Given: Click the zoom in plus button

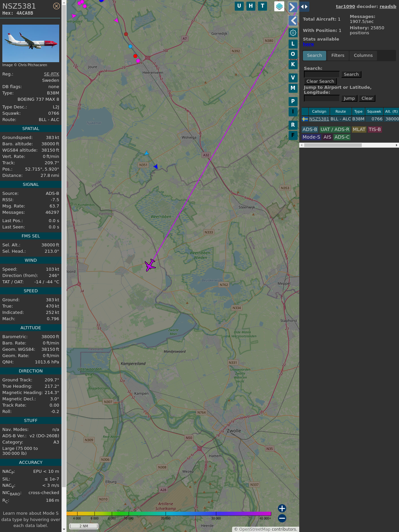Looking at the screenshot, I should tap(282, 508).
